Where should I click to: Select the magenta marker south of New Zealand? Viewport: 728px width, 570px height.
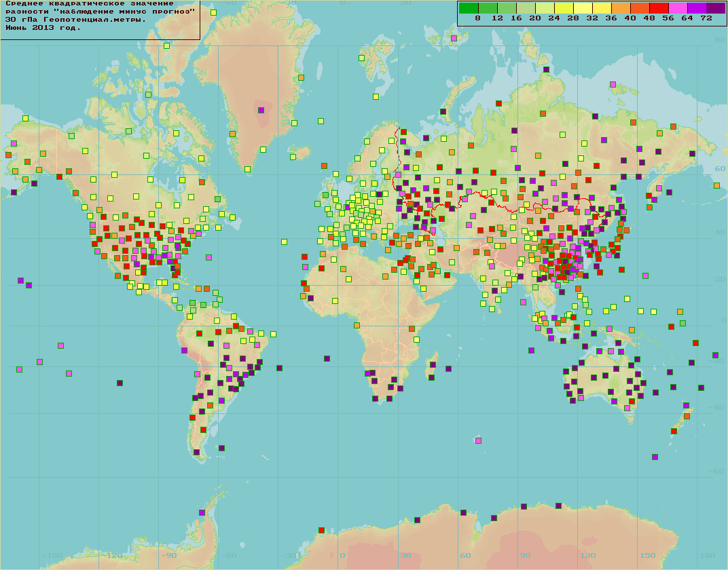[655, 457]
